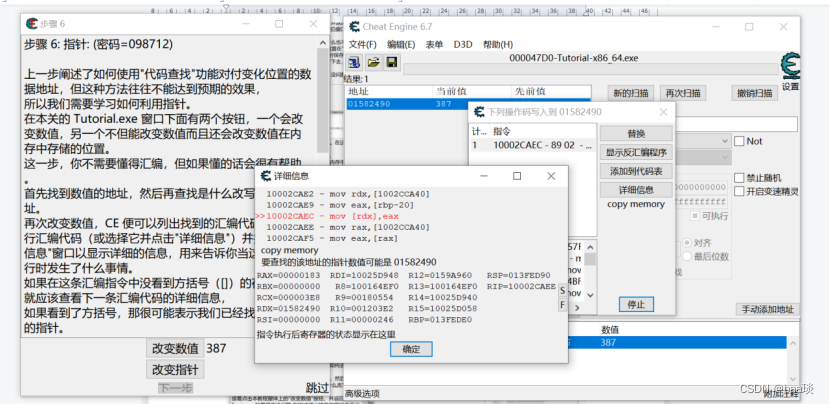829x404 pixels.
Task: Click the copy memory label in opcode dialog
Action: tap(636, 204)
